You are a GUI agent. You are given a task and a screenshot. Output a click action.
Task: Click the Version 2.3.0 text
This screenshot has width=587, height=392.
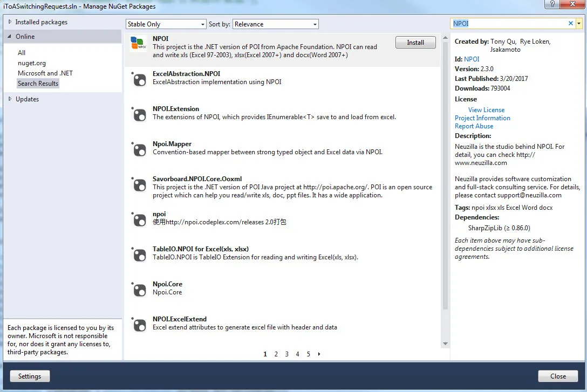tap(474, 69)
